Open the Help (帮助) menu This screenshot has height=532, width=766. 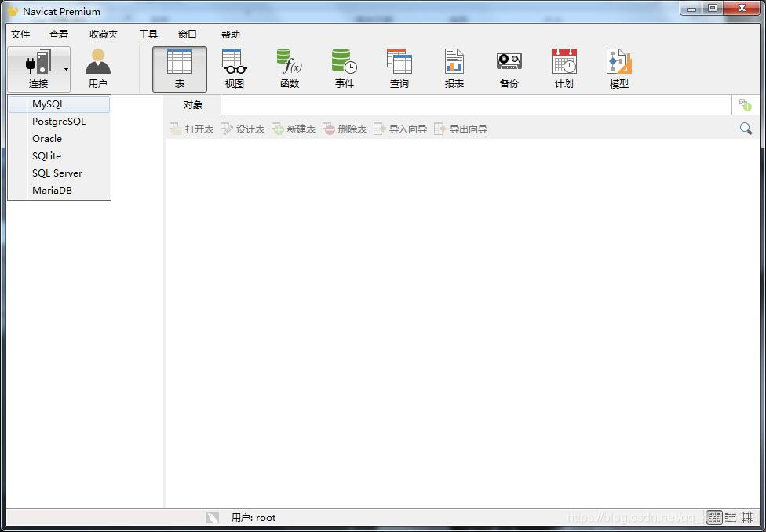(231, 35)
